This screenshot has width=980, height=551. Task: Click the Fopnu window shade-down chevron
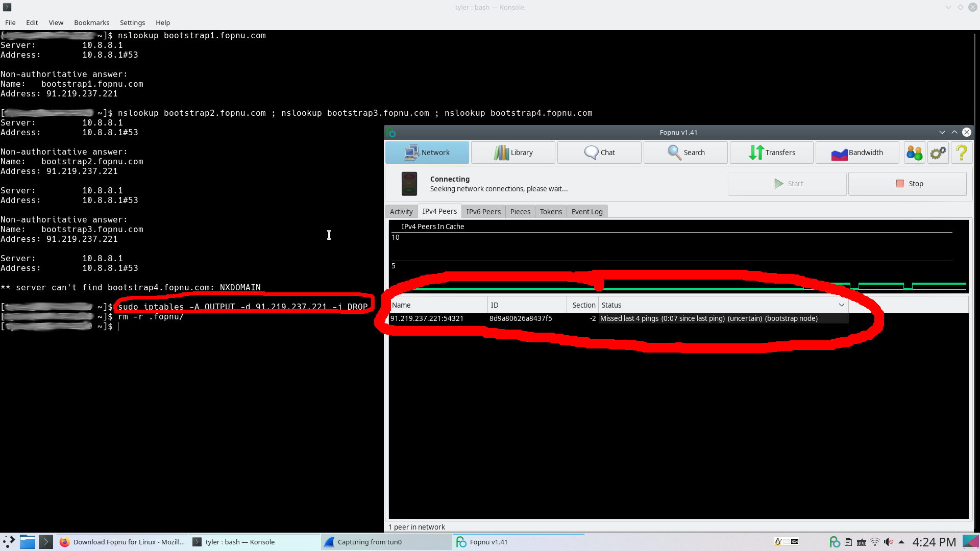coord(942,132)
